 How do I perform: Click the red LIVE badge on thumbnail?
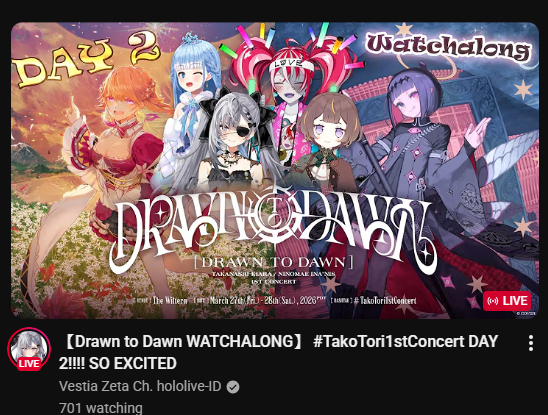507,301
